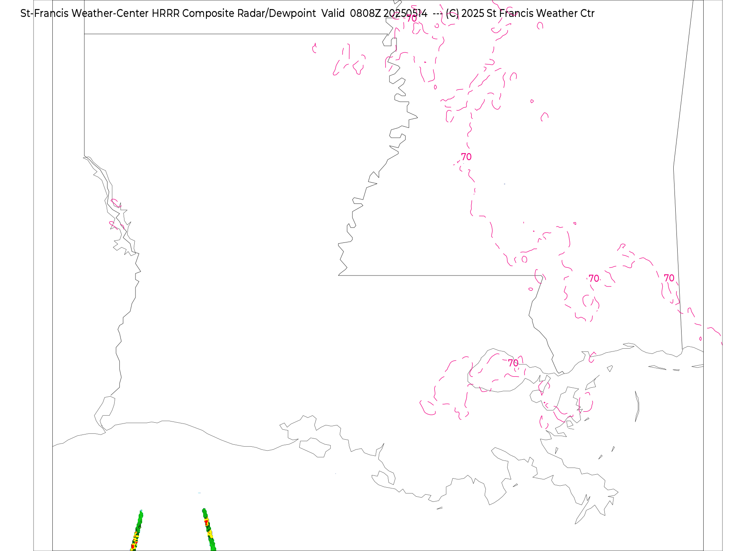This screenshot has width=756, height=551.
Task: Click the "Valid 0808Z 20250514" timestamp text
Action: pyautogui.click(x=374, y=13)
